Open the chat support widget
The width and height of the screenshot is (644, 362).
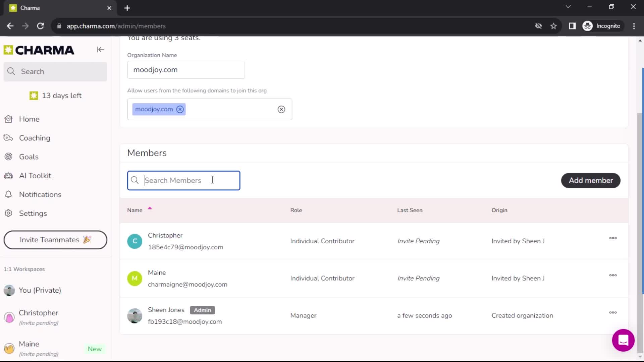point(623,340)
